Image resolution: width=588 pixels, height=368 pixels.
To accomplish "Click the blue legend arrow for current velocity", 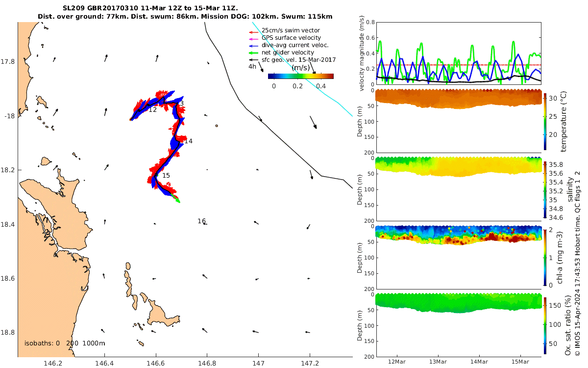I will [254, 45].
